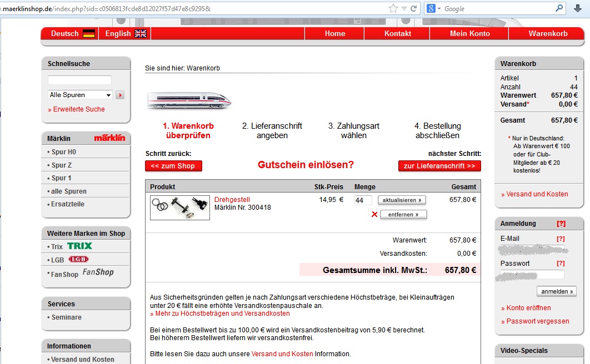Click the red quick search arrow button
The width and height of the screenshot is (590, 364).
click(120, 95)
